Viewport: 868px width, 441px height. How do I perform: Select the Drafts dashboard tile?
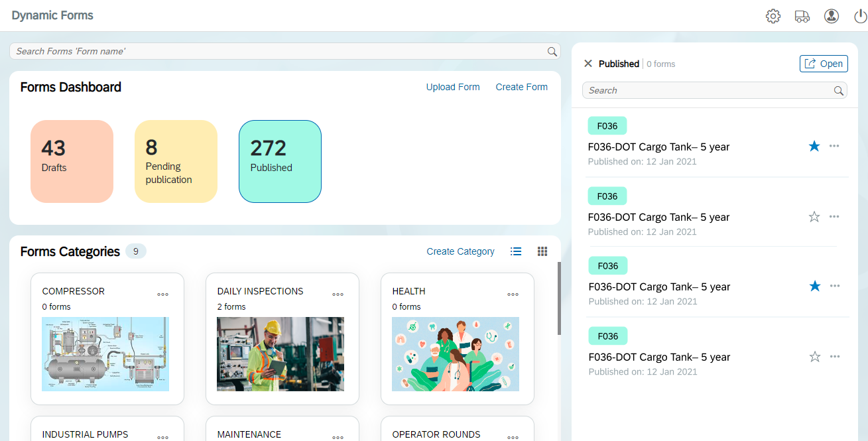pyautogui.click(x=72, y=161)
